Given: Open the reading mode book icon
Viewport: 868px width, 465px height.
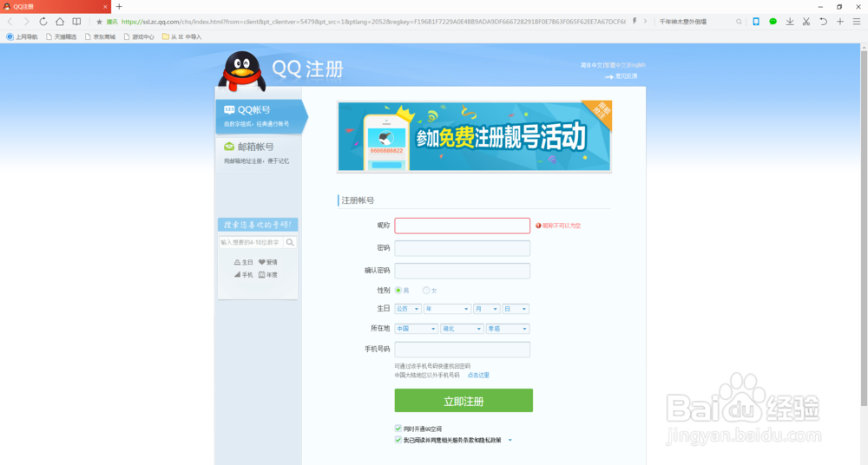Looking at the screenshot, I should (x=76, y=22).
